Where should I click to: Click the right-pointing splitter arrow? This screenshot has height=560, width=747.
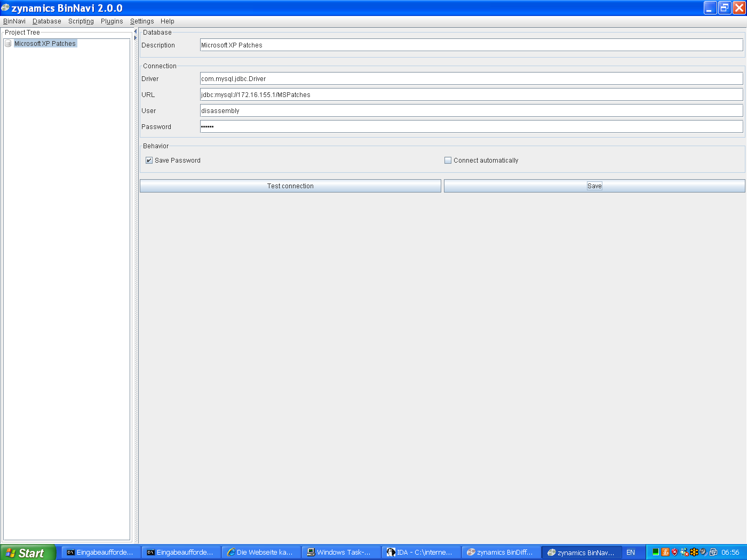point(136,38)
